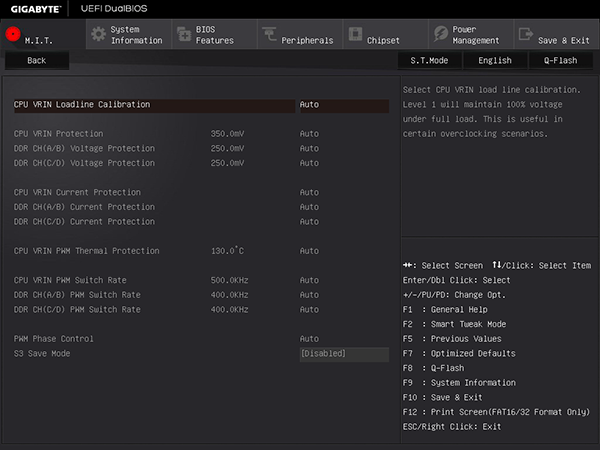Click the BIOS Features chip icon
Viewport: 600px width, 450px height.
183,34
